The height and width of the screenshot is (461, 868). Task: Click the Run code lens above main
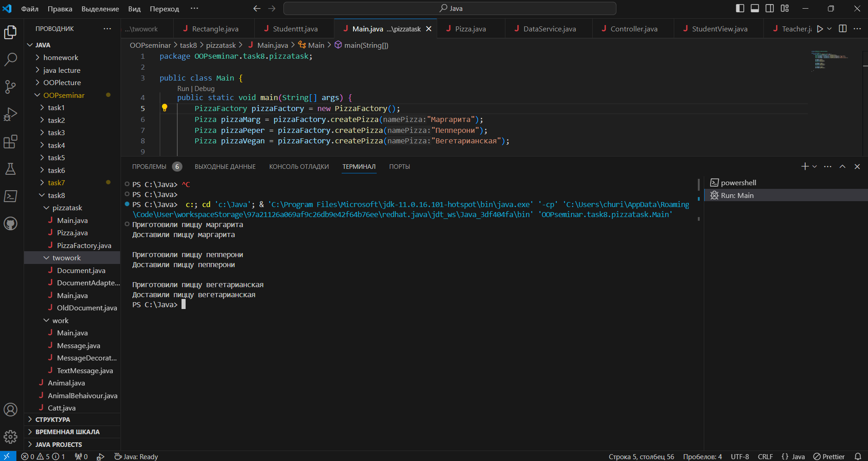click(183, 89)
